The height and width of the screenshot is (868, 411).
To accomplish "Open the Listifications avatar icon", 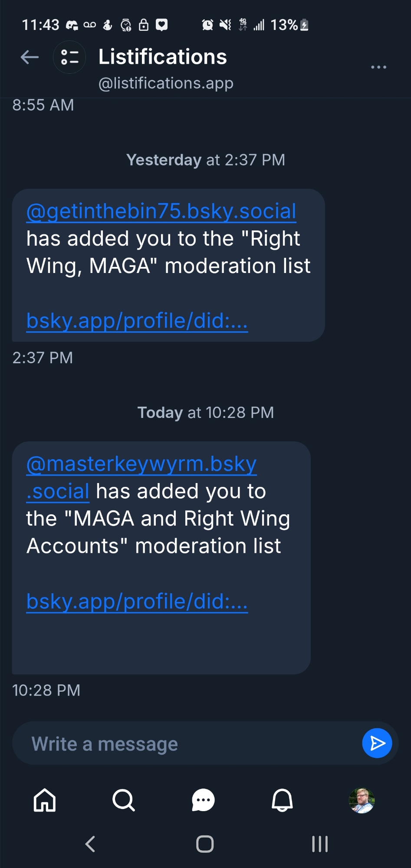I will (69, 57).
